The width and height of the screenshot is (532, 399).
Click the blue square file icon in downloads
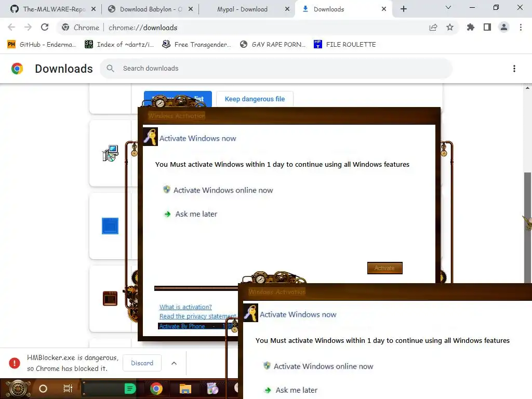pos(110,226)
